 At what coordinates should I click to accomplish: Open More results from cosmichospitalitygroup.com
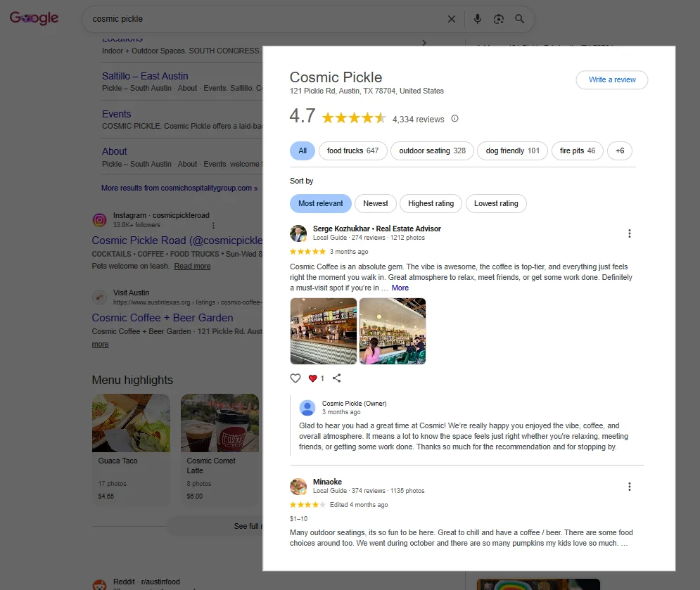(x=179, y=188)
